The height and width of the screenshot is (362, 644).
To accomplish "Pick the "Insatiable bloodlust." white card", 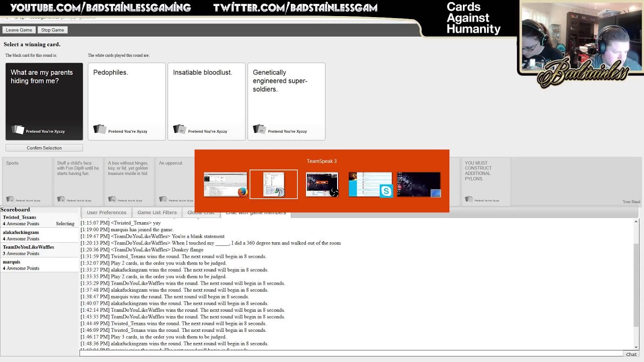I will tap(206, 102).
